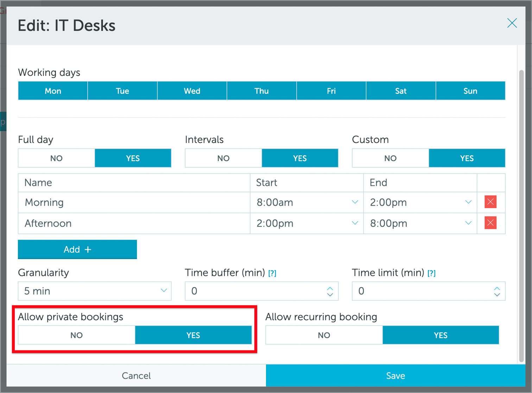Deselect Saturday from working days
Screen dimensions: 532x393
tap(401, 91)
